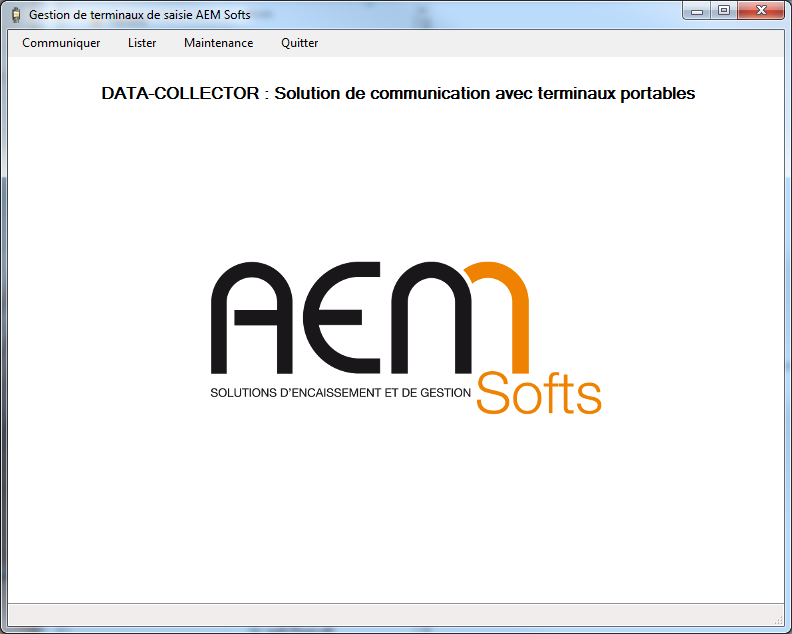Close the AEM Softs application window
This screenshot has height=634, width=792.
(x=760, y=11)
